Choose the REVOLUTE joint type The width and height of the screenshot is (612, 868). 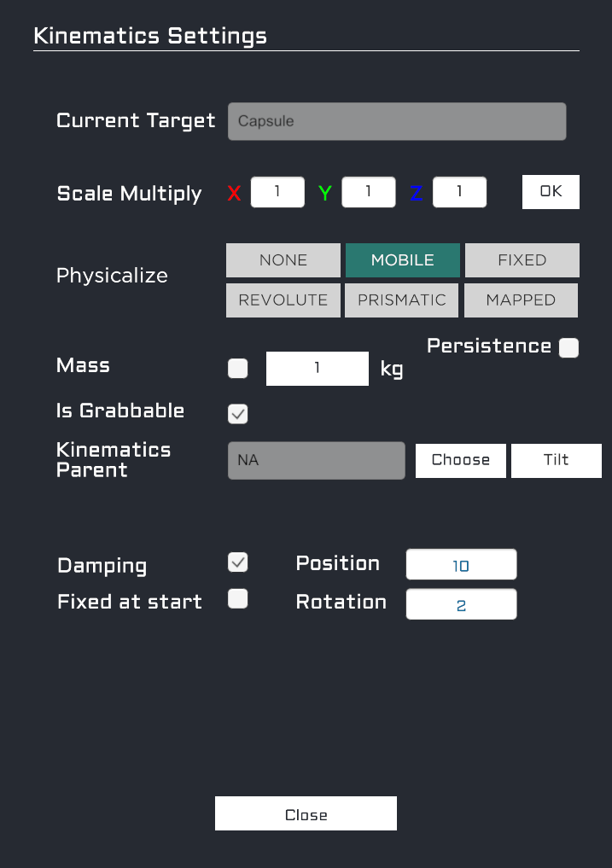(x=283, y=300)
